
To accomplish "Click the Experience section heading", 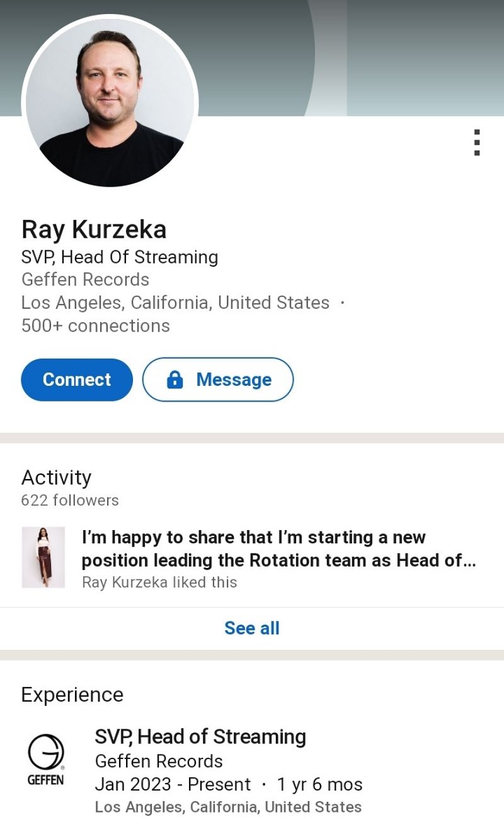I will (x=72, y=695).
